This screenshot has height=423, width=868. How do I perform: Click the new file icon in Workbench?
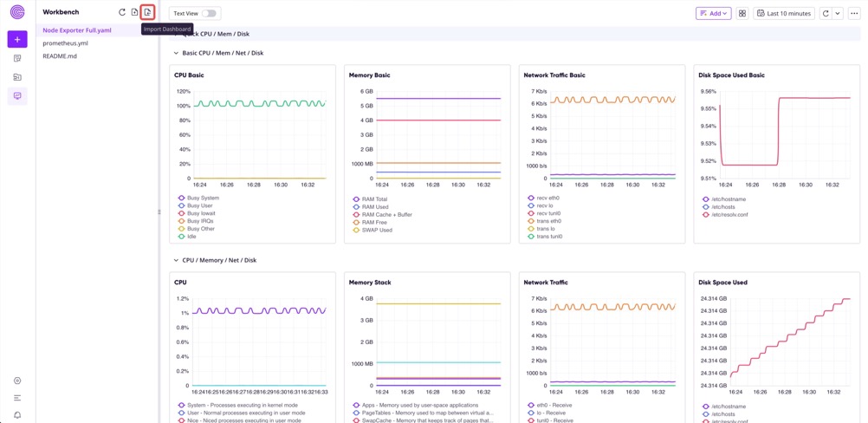(x=135, y=12)
